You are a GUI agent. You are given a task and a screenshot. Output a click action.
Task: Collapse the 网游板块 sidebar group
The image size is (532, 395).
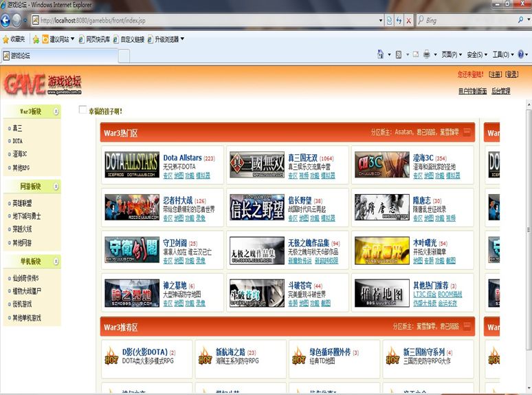56,186
